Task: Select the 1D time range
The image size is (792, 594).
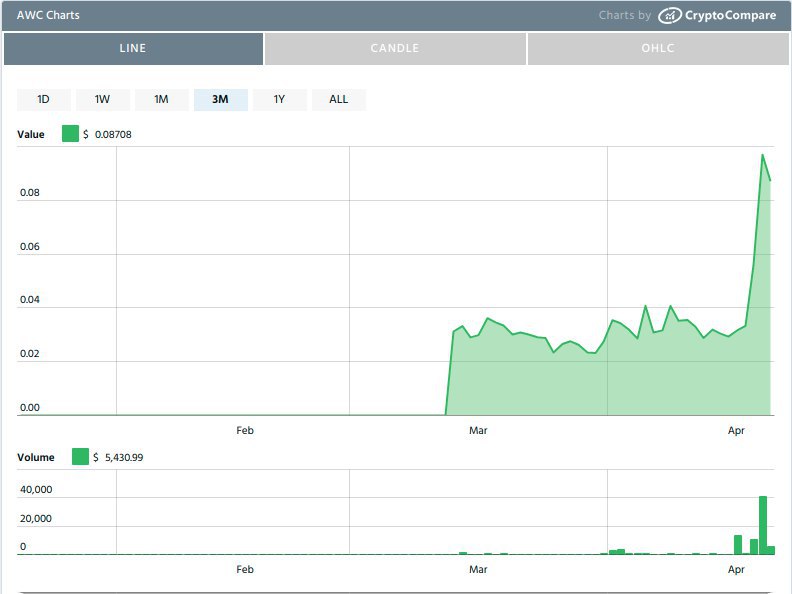Action: point(43,100)
